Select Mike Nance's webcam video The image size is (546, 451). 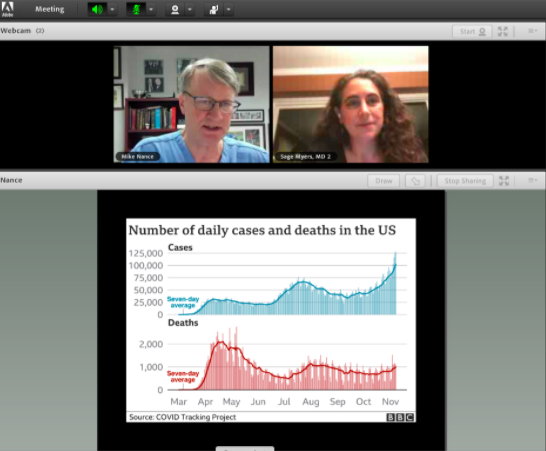tap(192, 104)
